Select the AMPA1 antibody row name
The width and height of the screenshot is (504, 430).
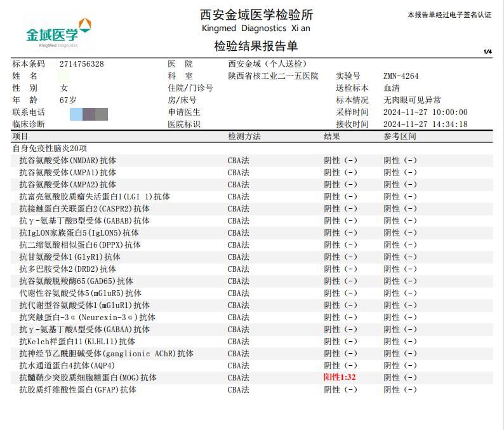point(67,172)
